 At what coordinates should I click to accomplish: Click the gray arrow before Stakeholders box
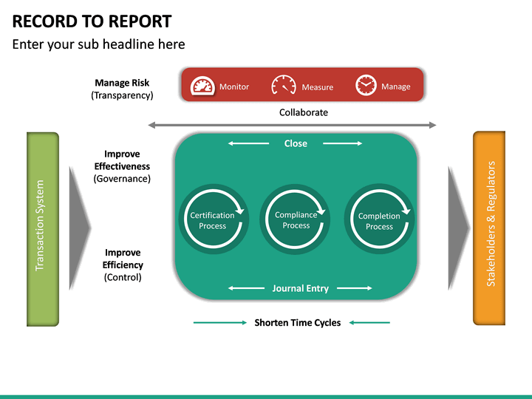coord(458,228)
